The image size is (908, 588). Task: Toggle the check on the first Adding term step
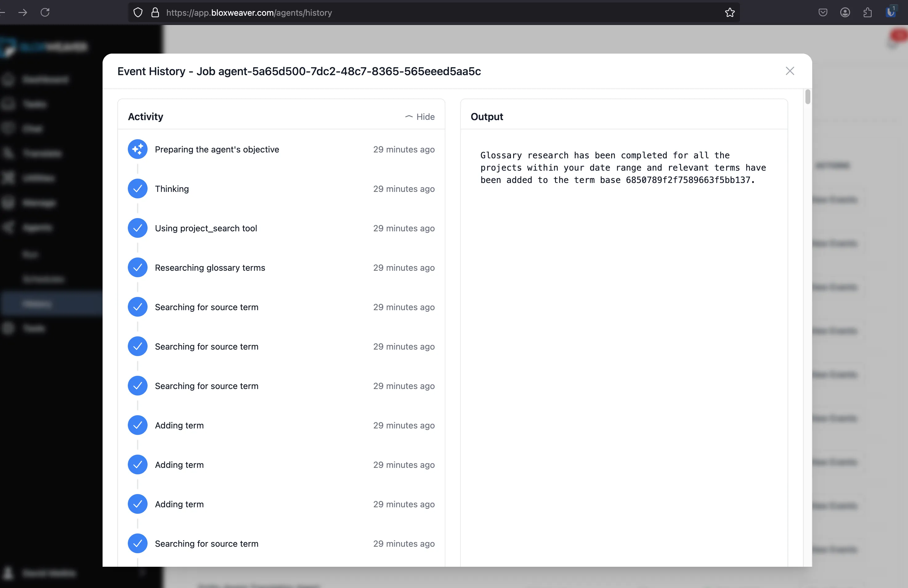pos(138,425)
